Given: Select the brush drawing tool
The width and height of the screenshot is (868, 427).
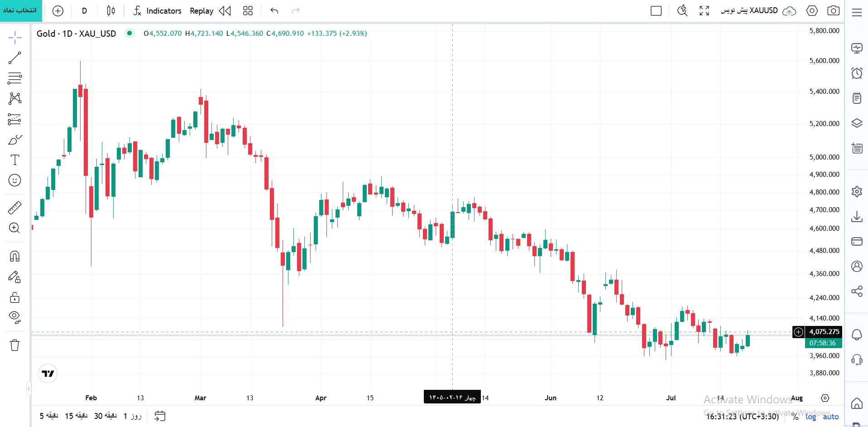Looking at the screenshot, I should pos(14,140).
